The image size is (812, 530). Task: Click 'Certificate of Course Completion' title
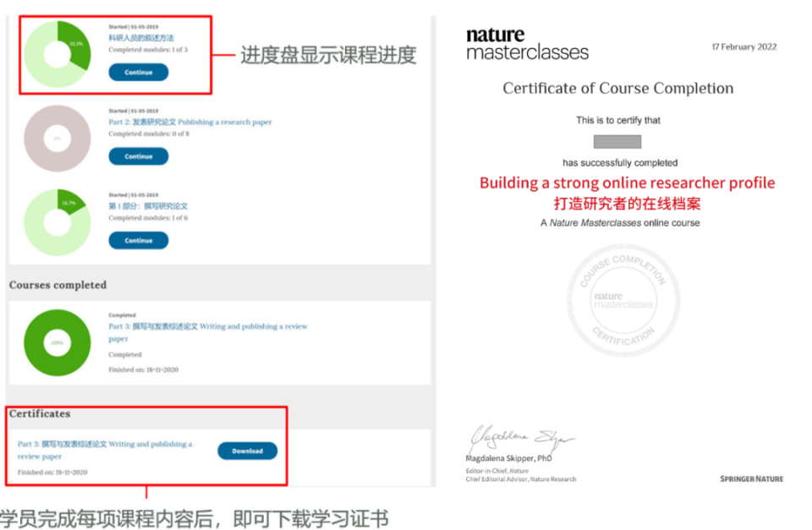[x=617, y=89]
